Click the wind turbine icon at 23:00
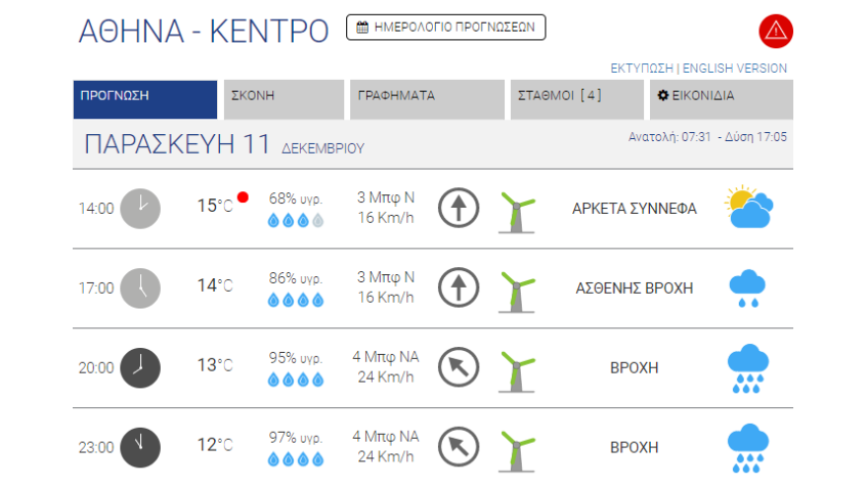This screenshot has height=487, width=868. point(516,449)
